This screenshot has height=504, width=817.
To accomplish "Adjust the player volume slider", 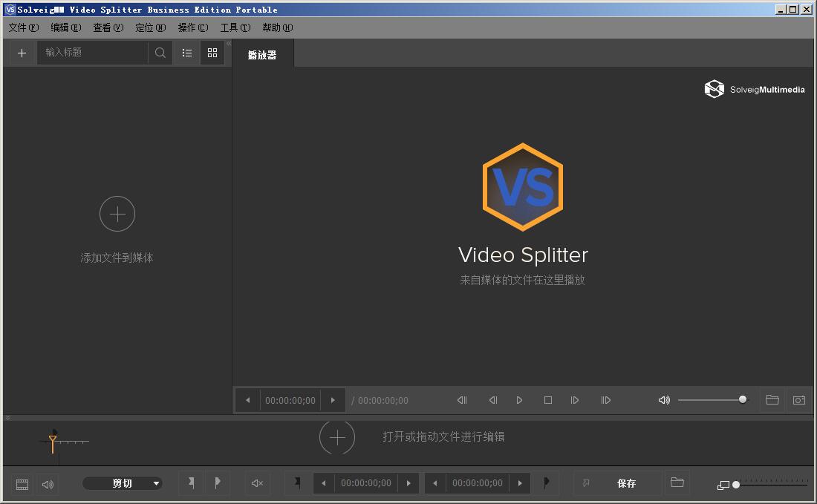I will point(712,400).
